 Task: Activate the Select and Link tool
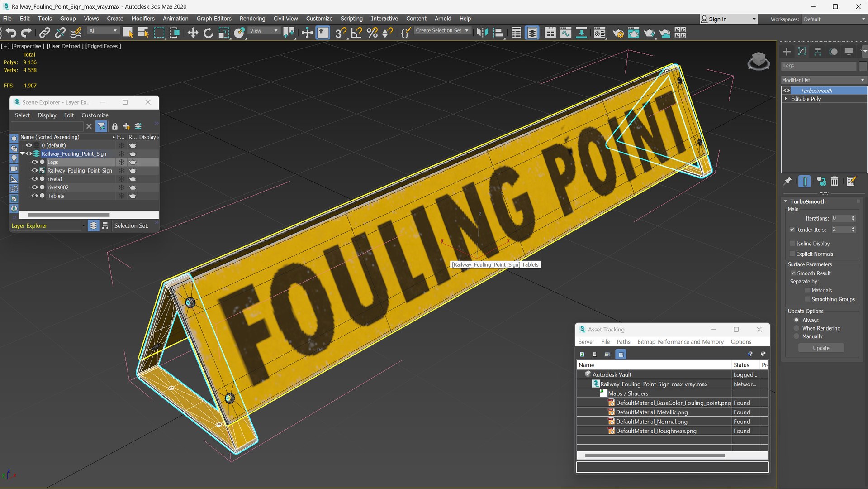point(44,32)
